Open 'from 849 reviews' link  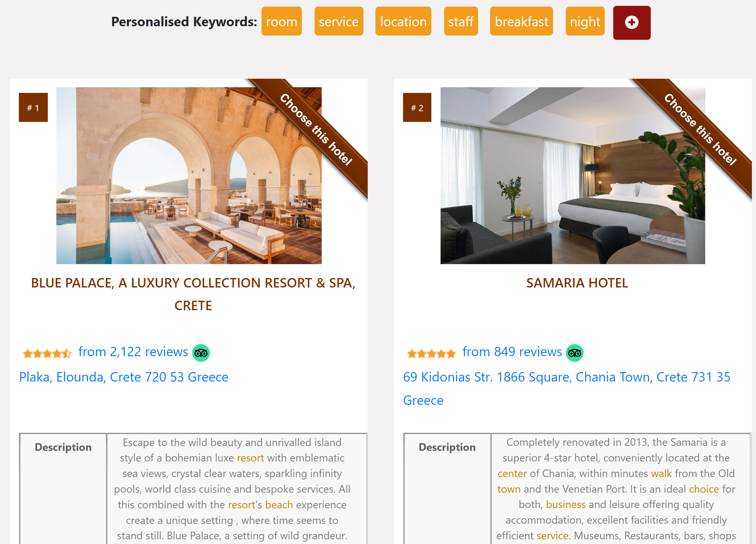(x=512, y=352)
